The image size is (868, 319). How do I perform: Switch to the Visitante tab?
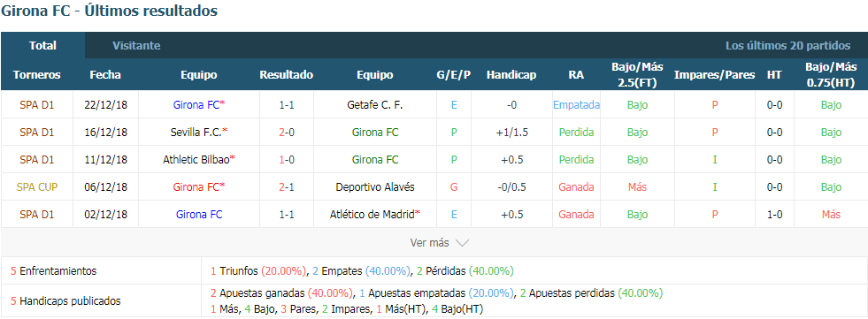coord(136,46)
